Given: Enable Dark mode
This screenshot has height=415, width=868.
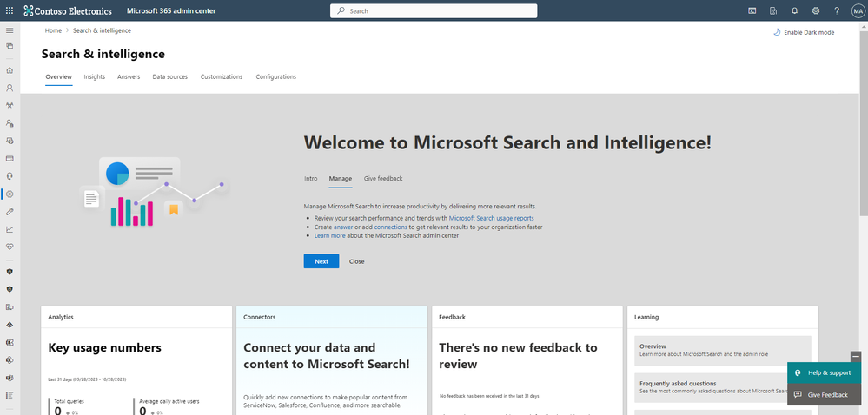Looking at the screenshot, I should (804, 32).
